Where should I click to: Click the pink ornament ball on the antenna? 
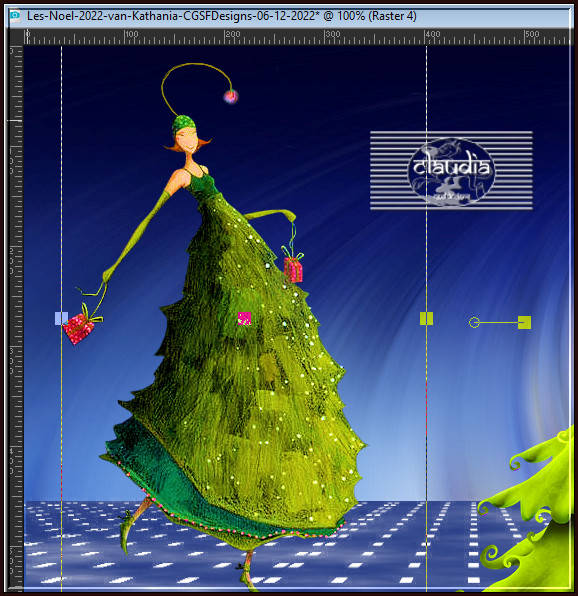point(231,97)
